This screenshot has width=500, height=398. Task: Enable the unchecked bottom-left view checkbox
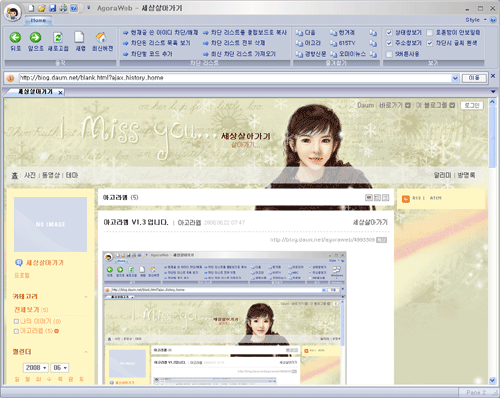(389, 54)
